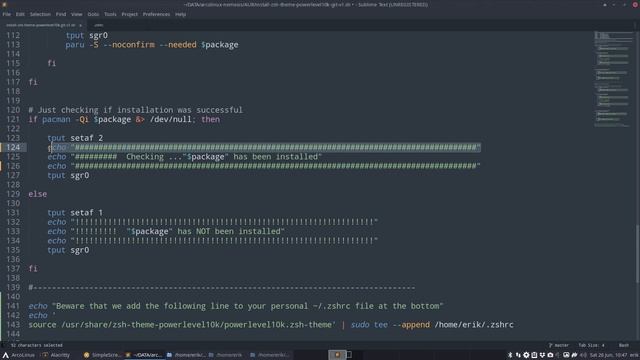Click line number 124 in the gutter
Viewport: 640px width, 360px height.
[x=13, y=147]
